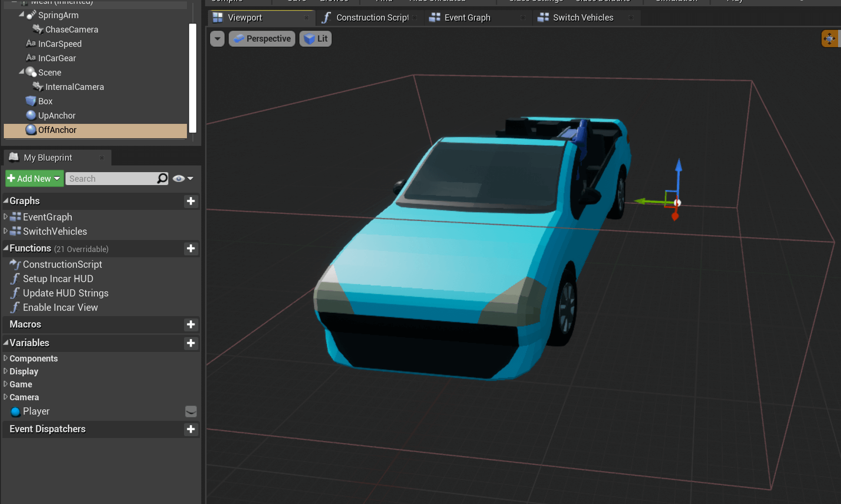841x504 pixels.
Task: Select the Player variable
Action: (x=36, y=411)
